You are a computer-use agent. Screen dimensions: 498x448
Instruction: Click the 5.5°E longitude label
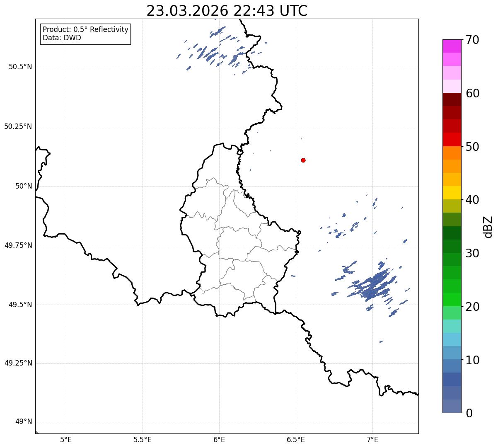[143, 439]
